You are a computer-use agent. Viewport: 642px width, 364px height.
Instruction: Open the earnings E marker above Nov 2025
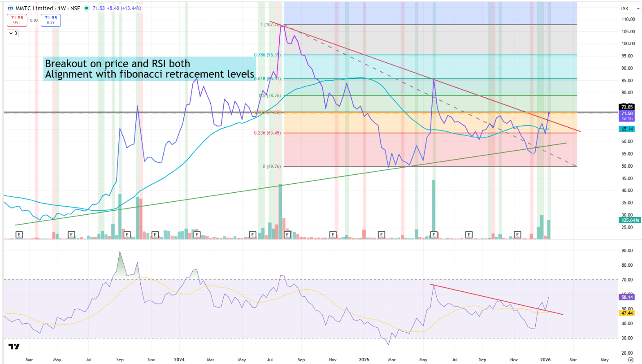click(x=517, y=234)
